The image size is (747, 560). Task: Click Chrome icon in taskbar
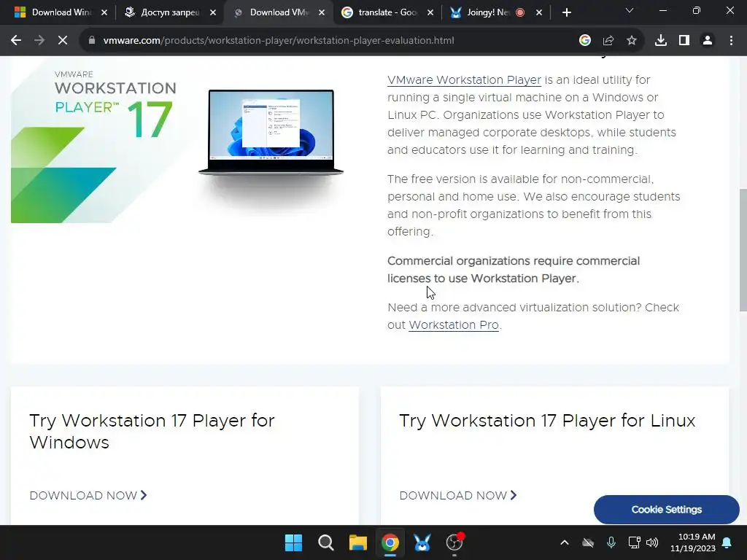(x=390, y=542)
